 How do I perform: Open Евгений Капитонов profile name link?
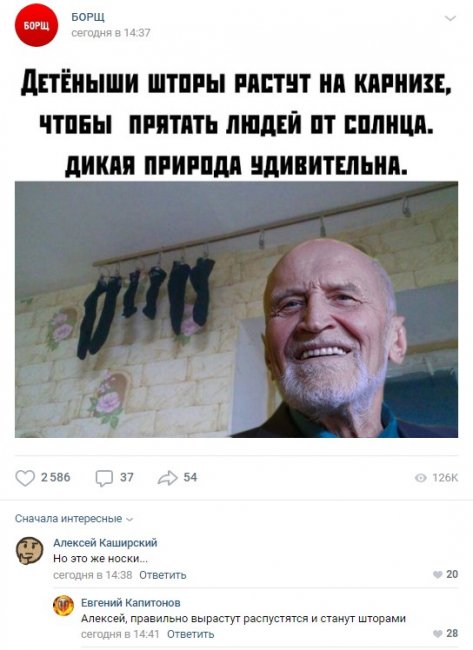coord(131,602)
